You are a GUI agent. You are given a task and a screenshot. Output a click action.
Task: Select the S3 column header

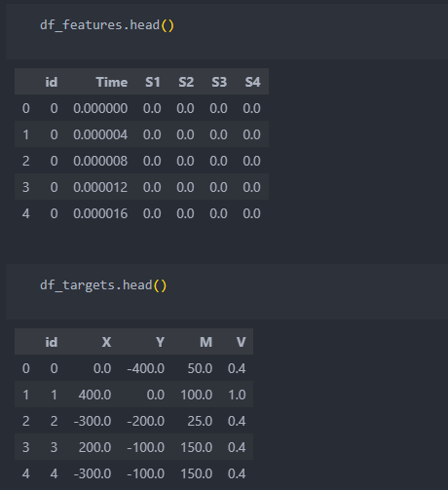[x=219, y=82]
